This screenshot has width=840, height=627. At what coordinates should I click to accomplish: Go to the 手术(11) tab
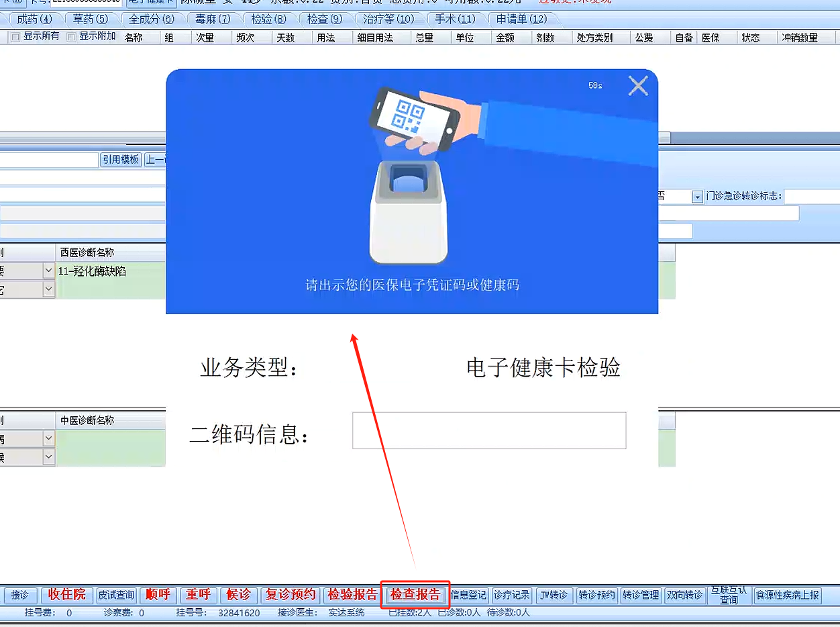tap(455, 19)
